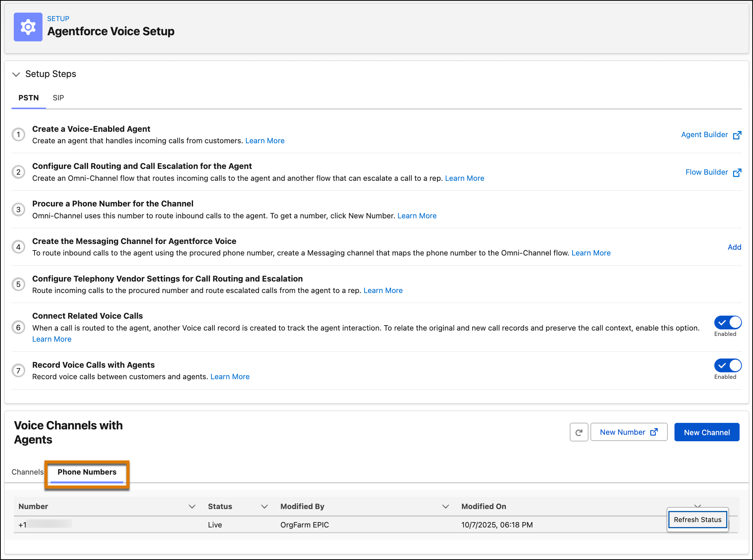Open Learn More for Create a Voice-Enabled Agent

(x=265, y=141)
